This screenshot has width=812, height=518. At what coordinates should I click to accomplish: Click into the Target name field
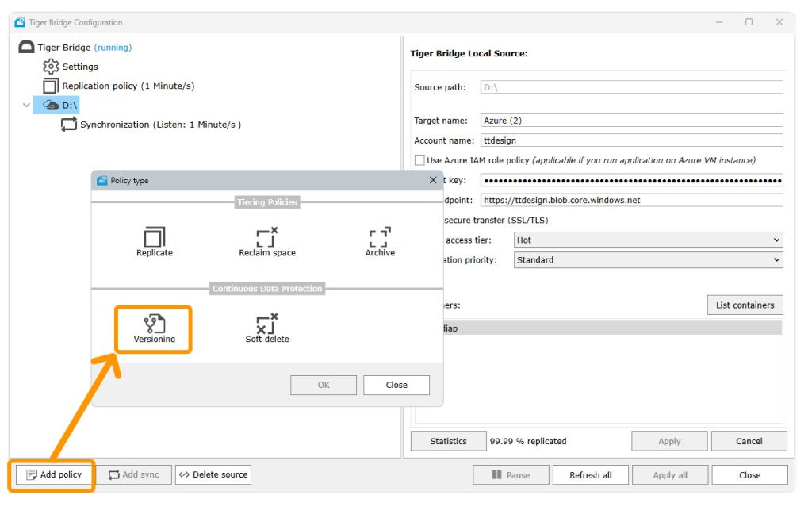pos(632,120)
